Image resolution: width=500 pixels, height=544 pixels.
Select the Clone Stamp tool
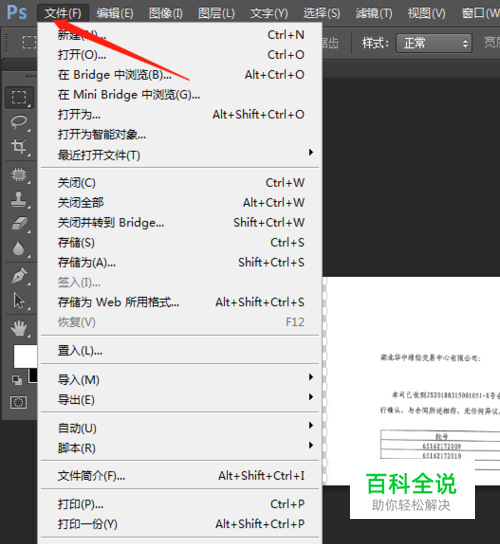pos(19,199)
